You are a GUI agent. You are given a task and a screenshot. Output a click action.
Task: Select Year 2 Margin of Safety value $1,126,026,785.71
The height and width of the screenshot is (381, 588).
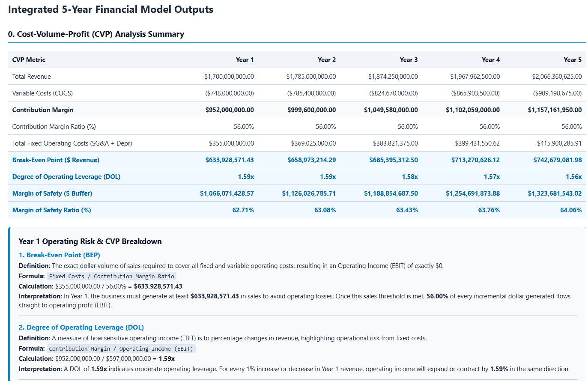(x=309, y=193)
